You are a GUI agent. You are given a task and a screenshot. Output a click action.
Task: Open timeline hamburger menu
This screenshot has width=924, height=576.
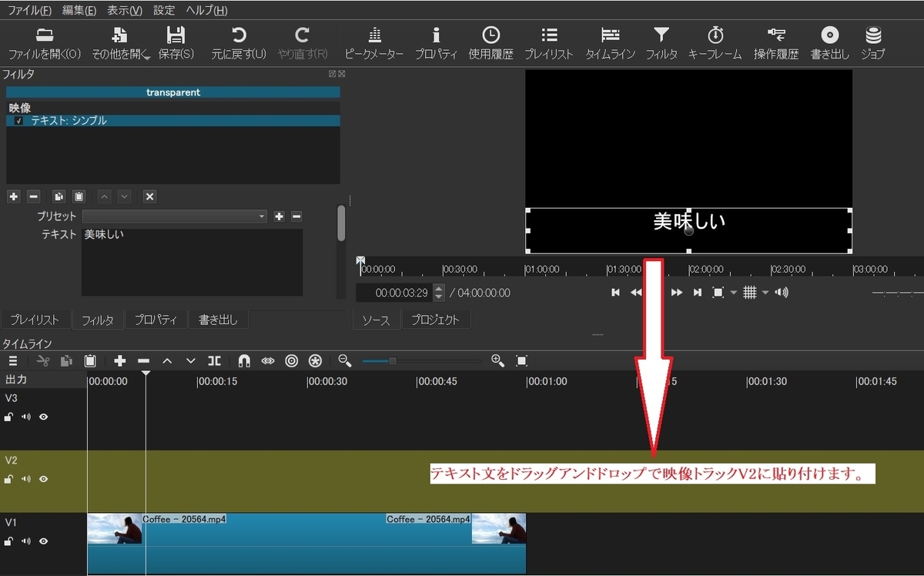13,360
